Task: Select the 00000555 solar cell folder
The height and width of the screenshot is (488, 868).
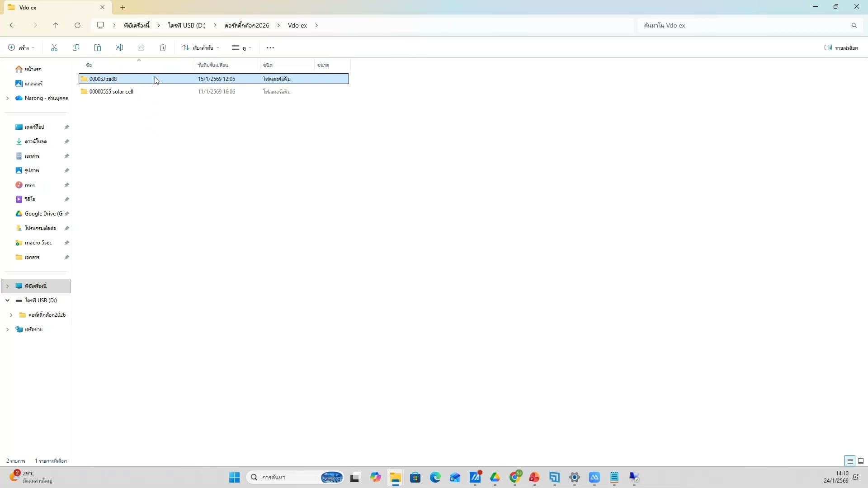Action: click(x=111, y=92)
